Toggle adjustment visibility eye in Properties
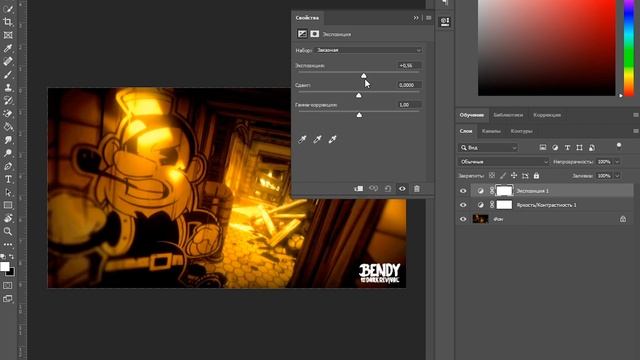 (x=402, y=189)
